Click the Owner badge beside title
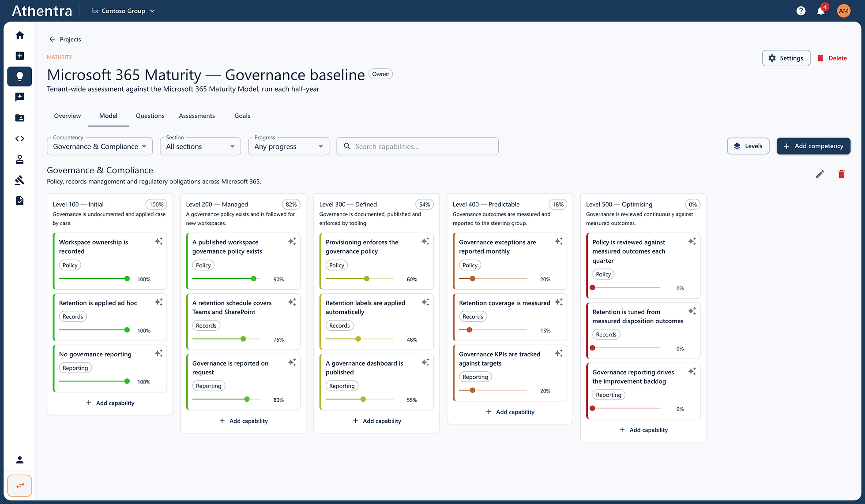 (380, 74)
